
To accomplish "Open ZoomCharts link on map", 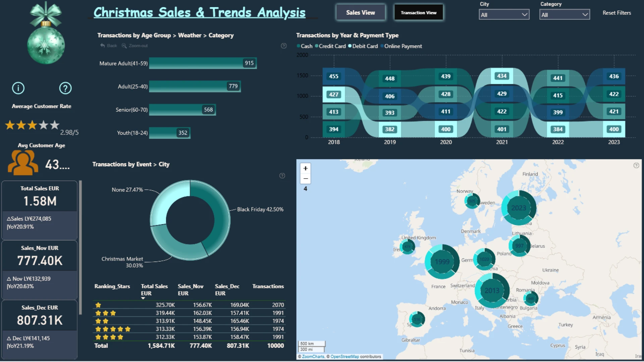I will (313, 357).
